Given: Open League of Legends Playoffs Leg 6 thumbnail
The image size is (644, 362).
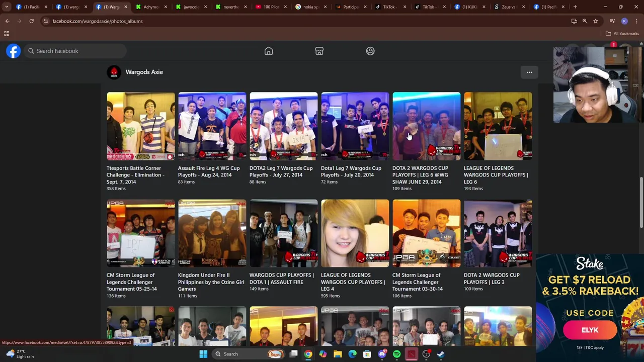Looking at the screenshot, I should pos(498,126).
